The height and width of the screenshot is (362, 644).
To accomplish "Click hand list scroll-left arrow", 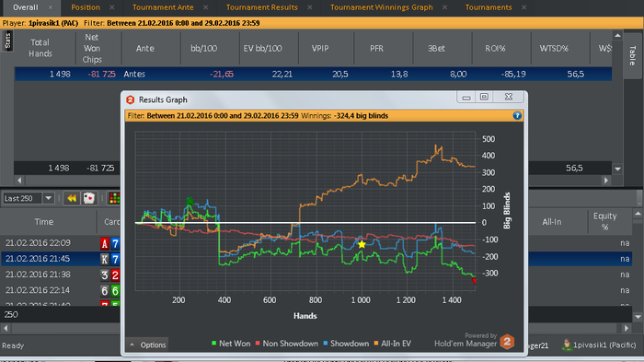I will (6, 328).
